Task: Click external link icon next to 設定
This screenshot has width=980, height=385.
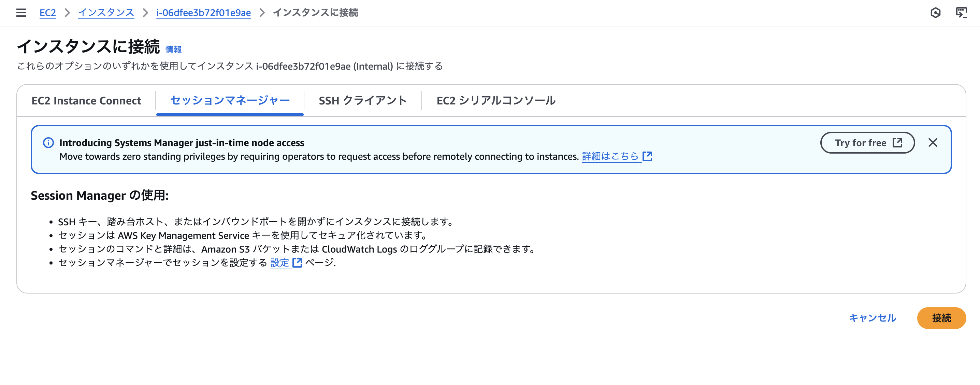Action: [298, 262]
